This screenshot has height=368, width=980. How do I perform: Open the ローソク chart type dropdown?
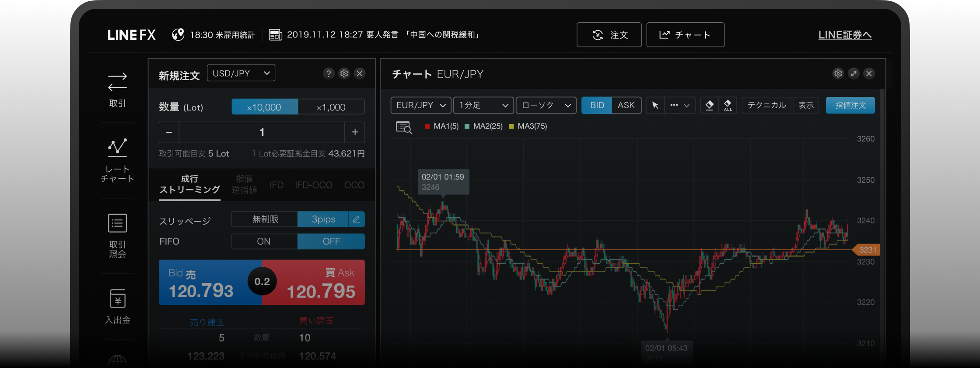coord(546,105)
